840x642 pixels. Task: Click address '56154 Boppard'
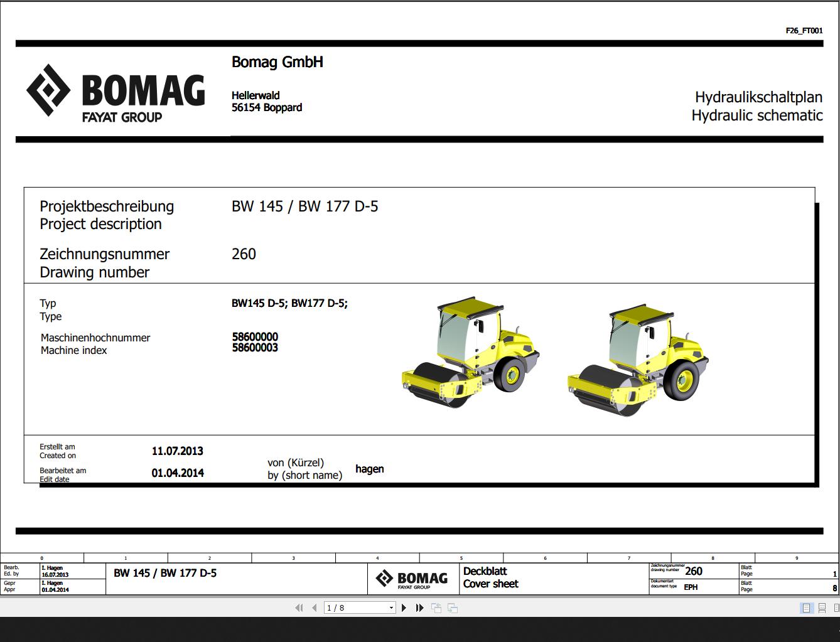click(267, 107)
